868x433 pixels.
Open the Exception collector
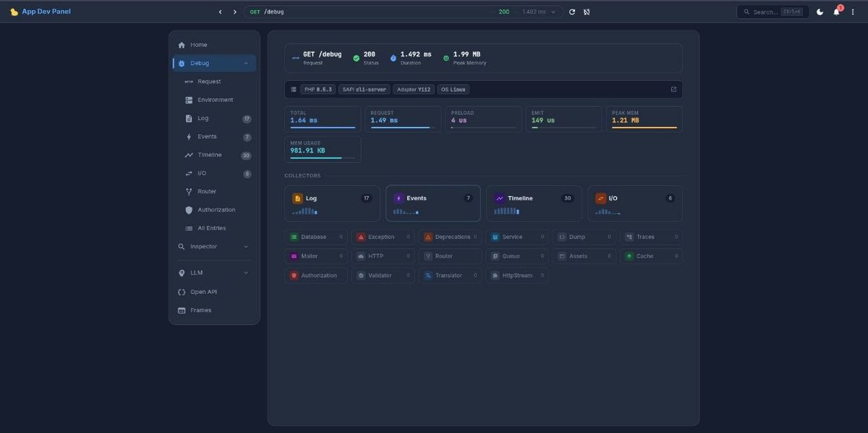click(x=383, y=237)
